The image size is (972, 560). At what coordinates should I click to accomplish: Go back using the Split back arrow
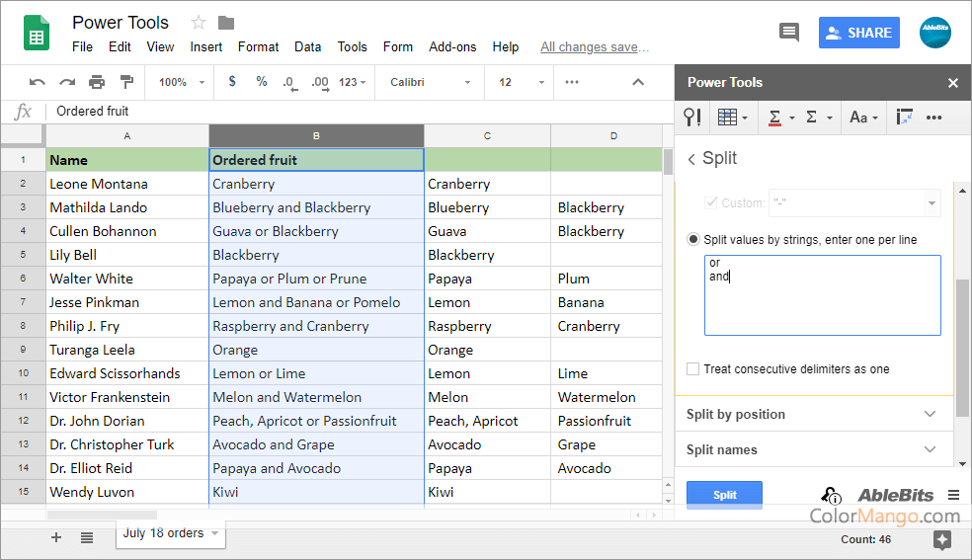[x=691, y=159]
